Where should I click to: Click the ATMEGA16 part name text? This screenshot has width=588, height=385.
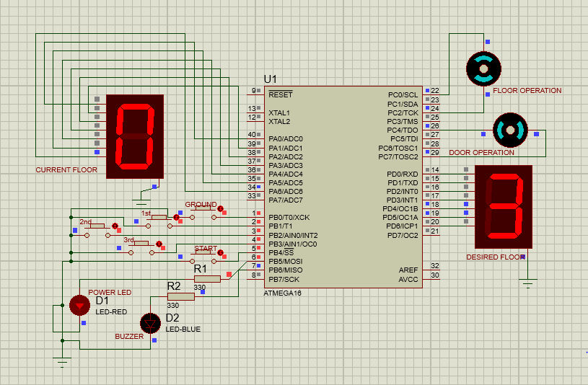click(x=282, y=293)
